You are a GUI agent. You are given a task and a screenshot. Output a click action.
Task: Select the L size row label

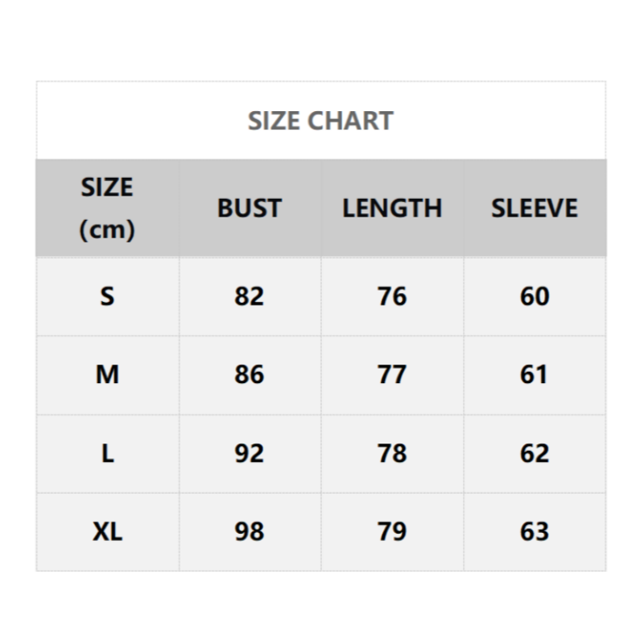tap(107, 453)
